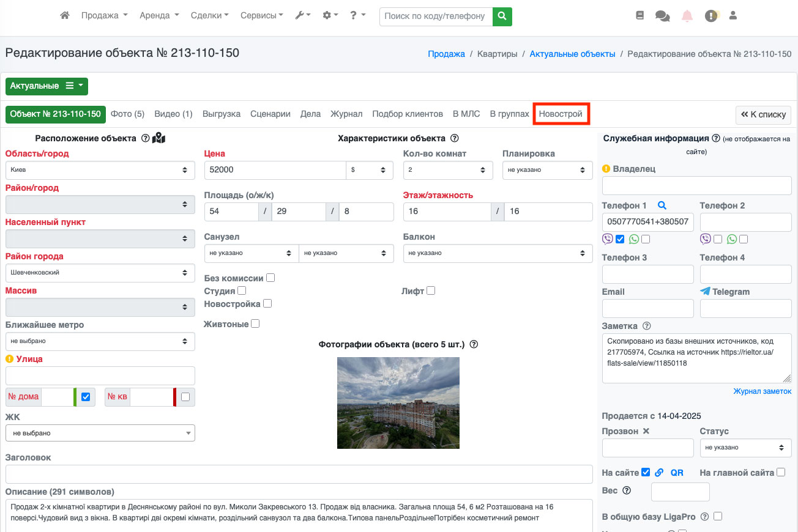This screenshot has width=798, height=532.
Task: Switch to the Фото (5) tab
Action: click(x=127, y=114)
